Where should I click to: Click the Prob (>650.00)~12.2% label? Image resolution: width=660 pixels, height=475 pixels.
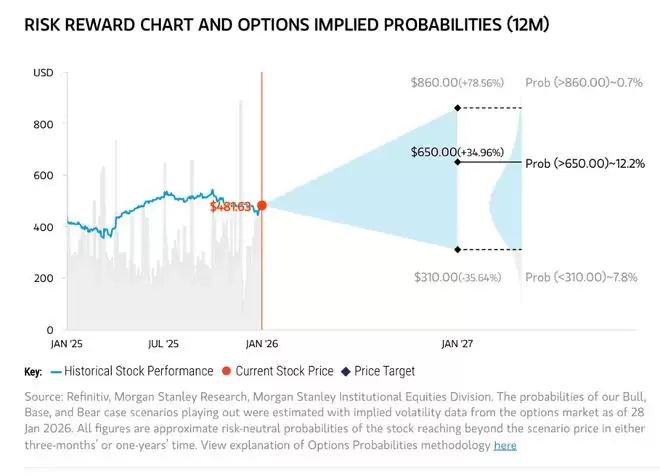point(585,163)
